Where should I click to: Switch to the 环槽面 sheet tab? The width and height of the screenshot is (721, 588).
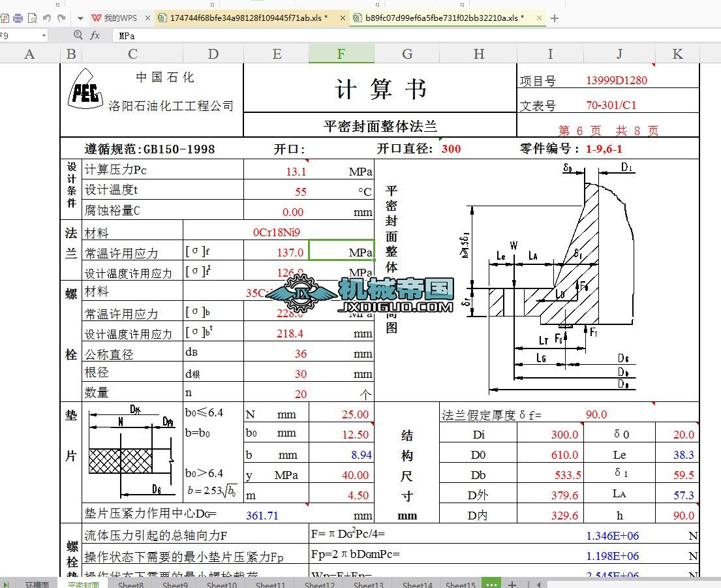[x=37, y=584]
